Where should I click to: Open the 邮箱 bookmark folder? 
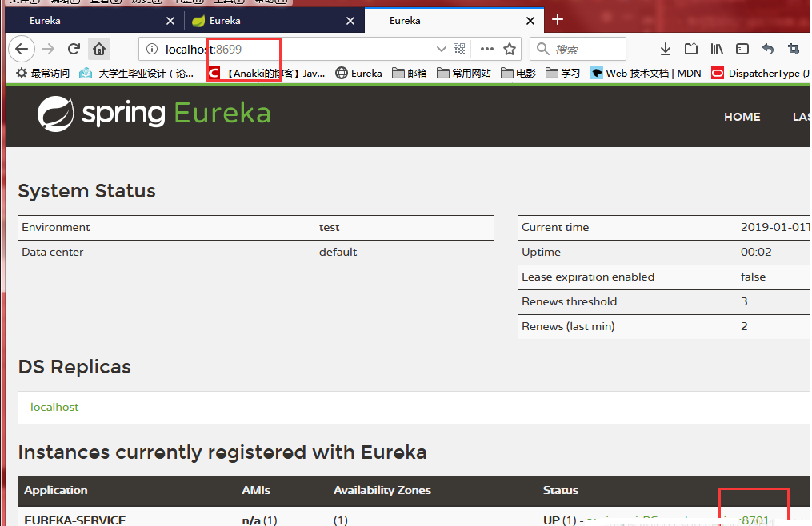click(409, 74)
